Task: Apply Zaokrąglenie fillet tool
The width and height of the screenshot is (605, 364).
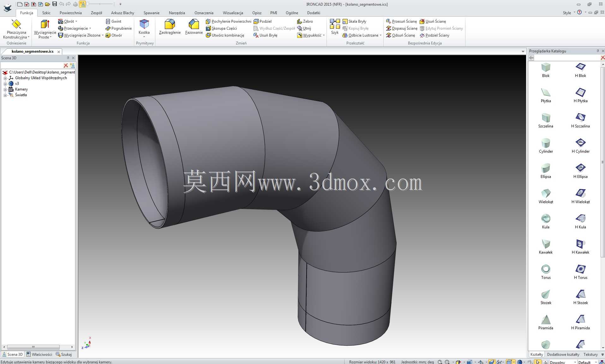Action: [x=170, y=27]
